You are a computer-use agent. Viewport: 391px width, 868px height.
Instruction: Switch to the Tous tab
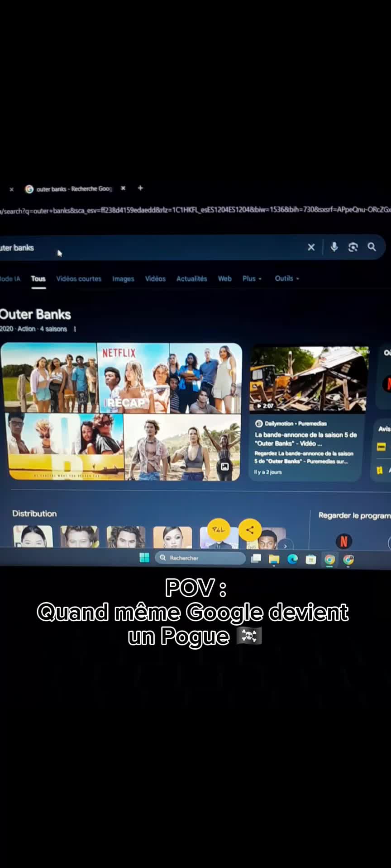click(x=38, y=279)
